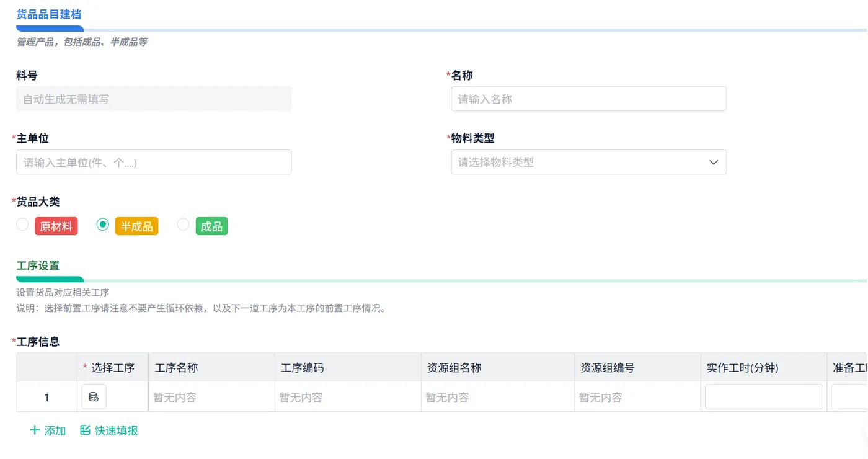This screenshot has width=868, height=459.
Task: Open the 物料类型 dropdown
Action: point(588,162)
